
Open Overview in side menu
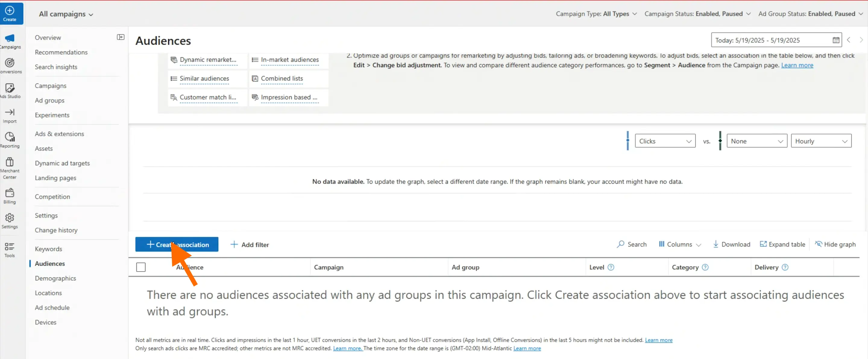coord(48,37)
